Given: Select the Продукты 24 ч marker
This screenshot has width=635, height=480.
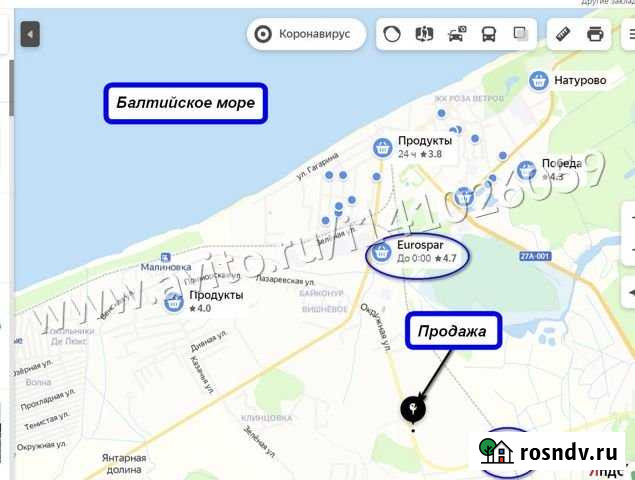Looking at the screenshot, I should click(382, 147).
